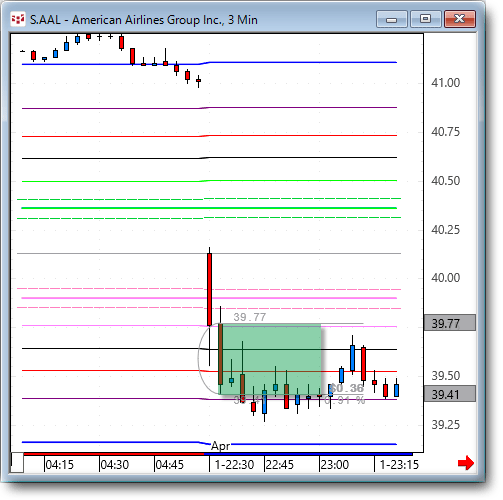This screenshot has height=500, width=503.
Task: Select the thick solid green line
Action: click(x=209, y=208)
